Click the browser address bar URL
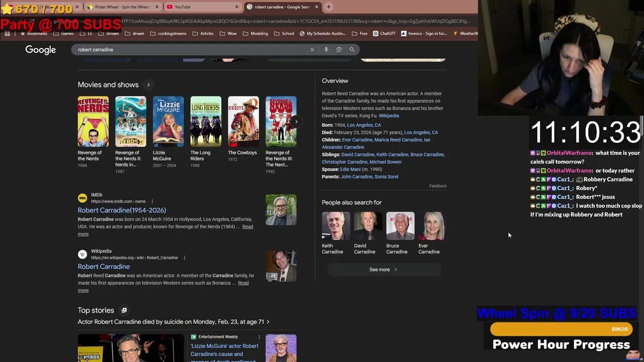 [x=262, y=21]
